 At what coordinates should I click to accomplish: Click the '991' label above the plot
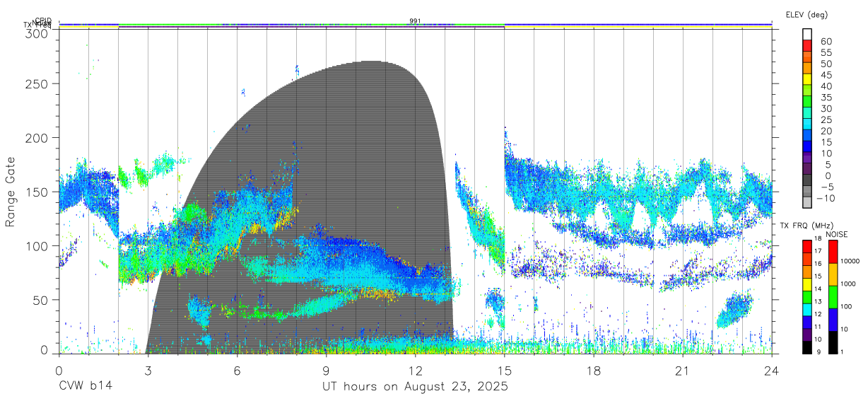[x=416, y=21]
